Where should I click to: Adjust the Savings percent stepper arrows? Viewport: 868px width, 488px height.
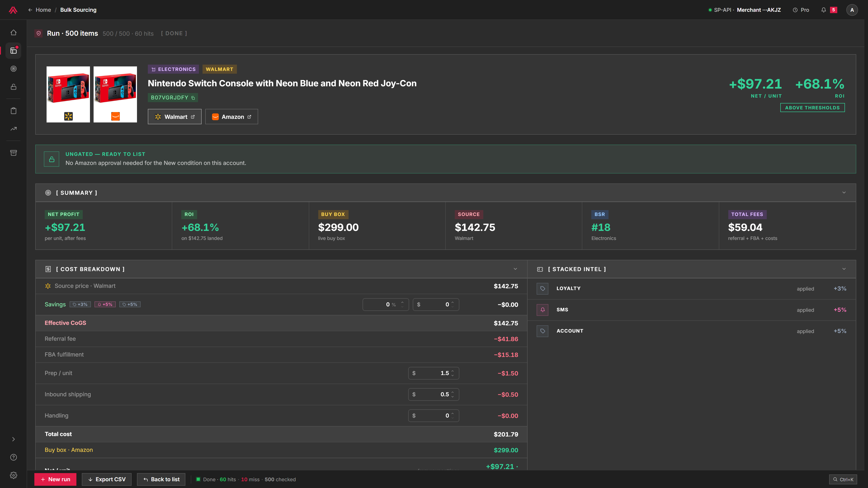click(402, 305)
